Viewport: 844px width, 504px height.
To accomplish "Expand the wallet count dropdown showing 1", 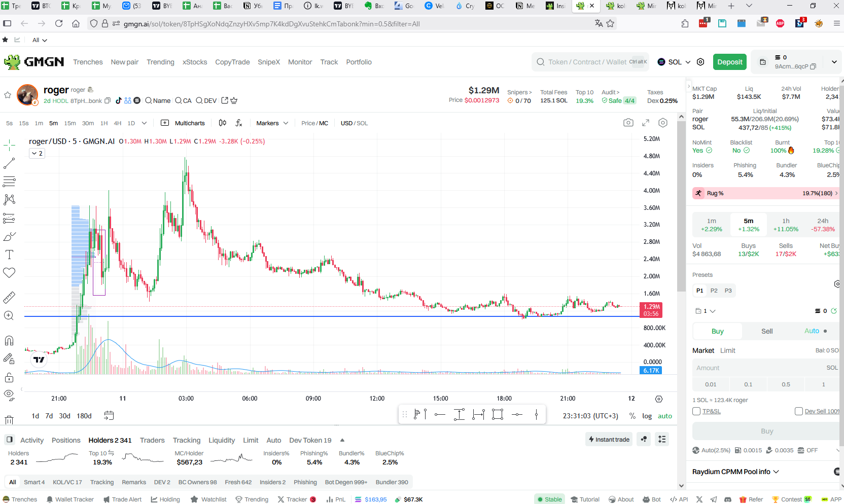I will coord(706,311).
